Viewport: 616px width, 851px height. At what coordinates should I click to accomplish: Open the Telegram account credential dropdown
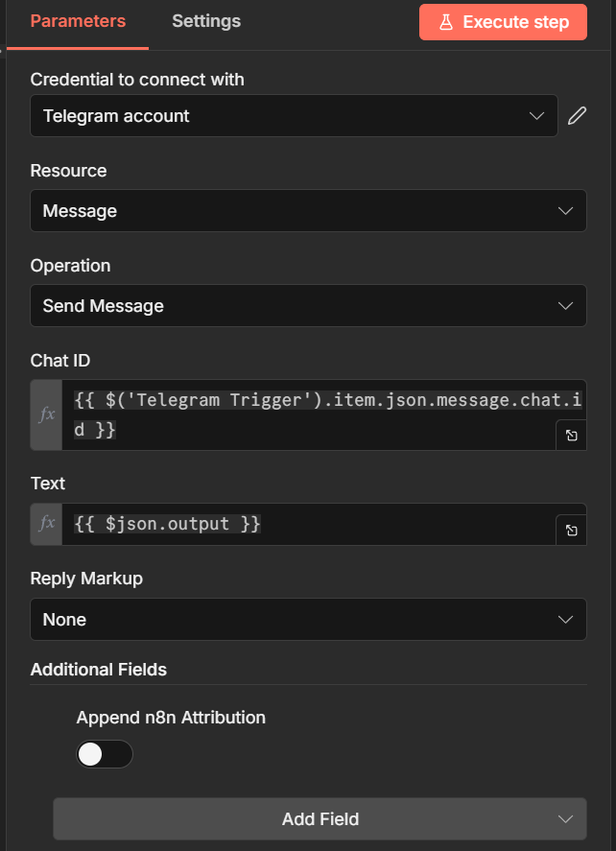pos(294,116)
